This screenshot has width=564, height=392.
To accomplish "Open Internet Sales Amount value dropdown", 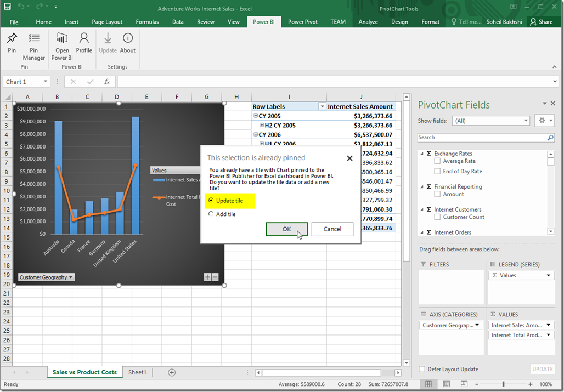I will 549,325.
